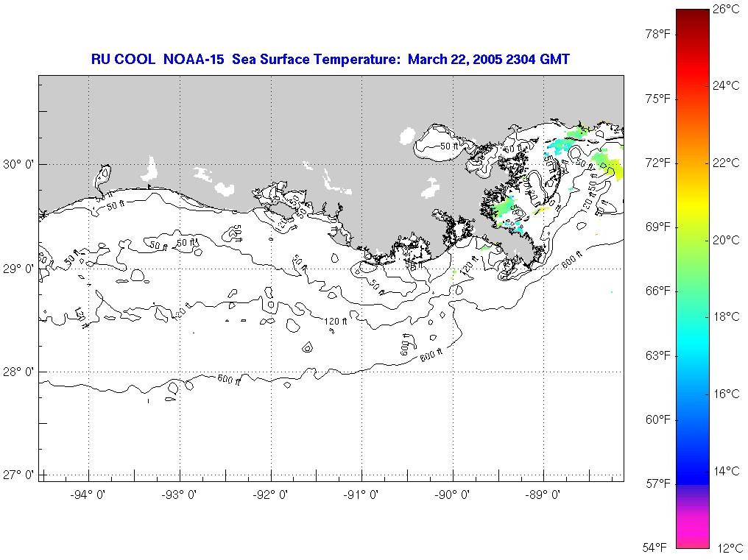The image size is (748, 560).
Task: Select the 75°F color scale label
Action: coord(658,99)
